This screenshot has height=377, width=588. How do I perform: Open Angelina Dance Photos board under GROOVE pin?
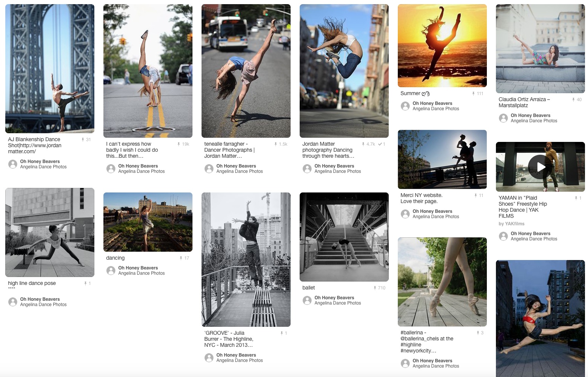pyautogui.click(x=240, y=360)
